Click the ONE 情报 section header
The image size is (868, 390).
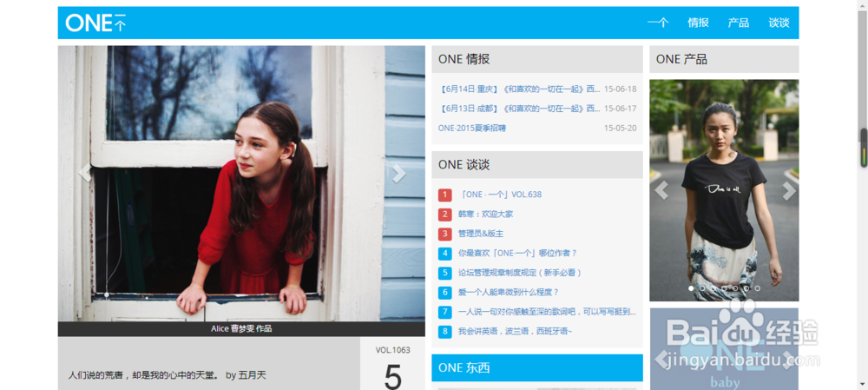[x=537, y=59]
